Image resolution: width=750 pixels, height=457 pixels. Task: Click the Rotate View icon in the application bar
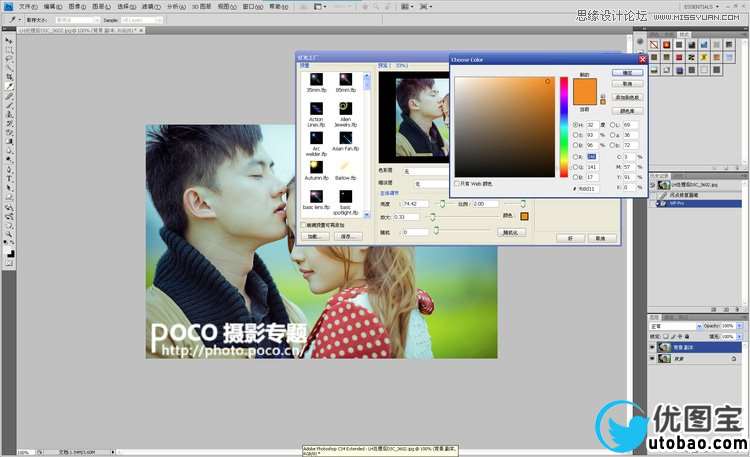[388, 7]
